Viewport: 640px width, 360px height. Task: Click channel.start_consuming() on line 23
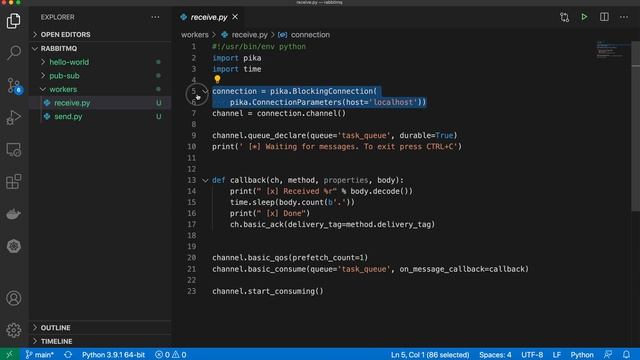click(268, 291)
